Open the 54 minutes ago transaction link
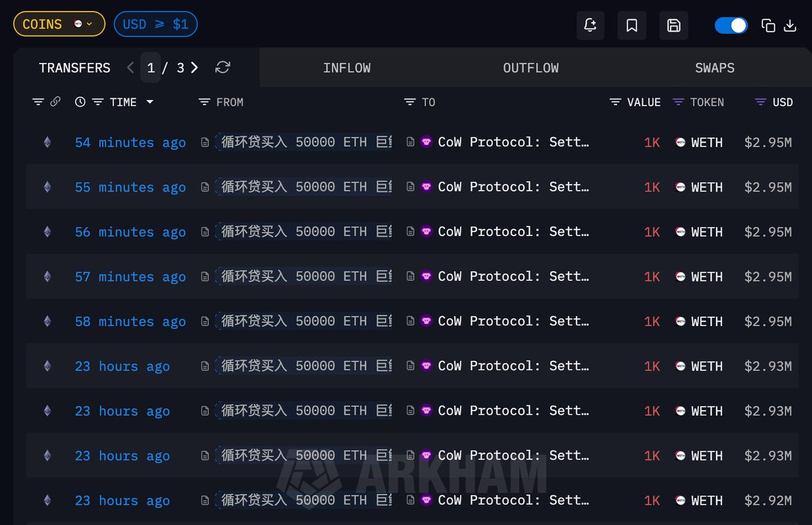The width and height of the screenshot is (812, 525). coord(130,142)
